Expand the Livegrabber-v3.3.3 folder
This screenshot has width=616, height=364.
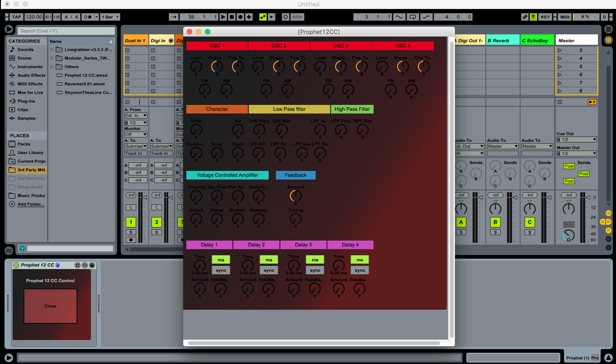click(52, 50)
